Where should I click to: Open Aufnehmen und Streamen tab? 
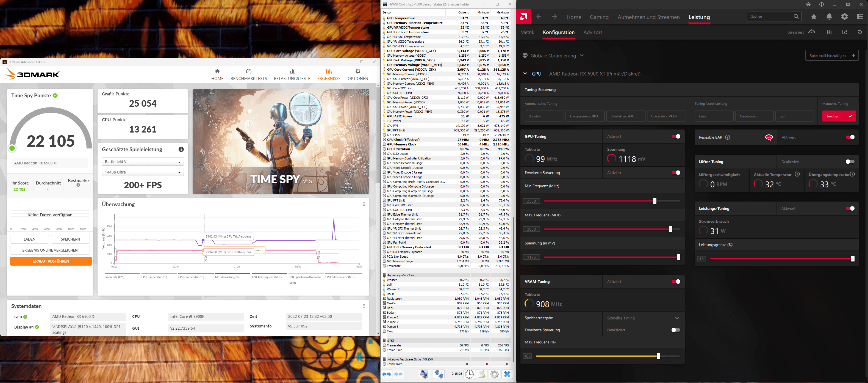pyautogui.click(x=648, y=17)
